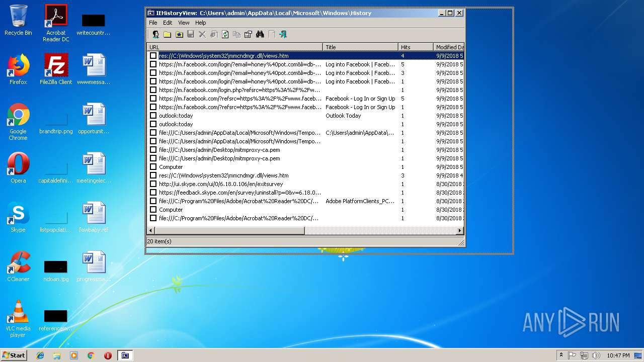
Task: Sort by the URL column header
Action: (235, 47)
